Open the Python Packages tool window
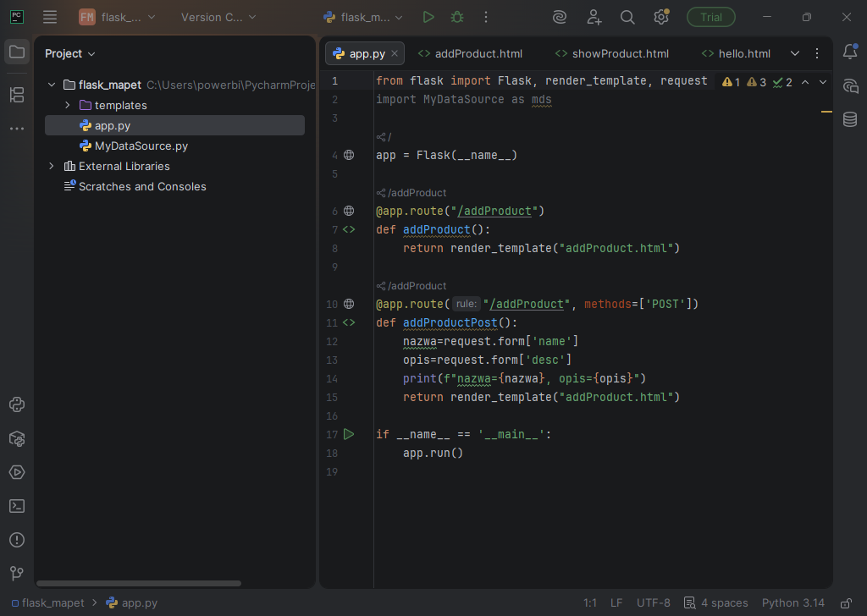The height and width of the screenshot is (616, 867). [17, 438]
